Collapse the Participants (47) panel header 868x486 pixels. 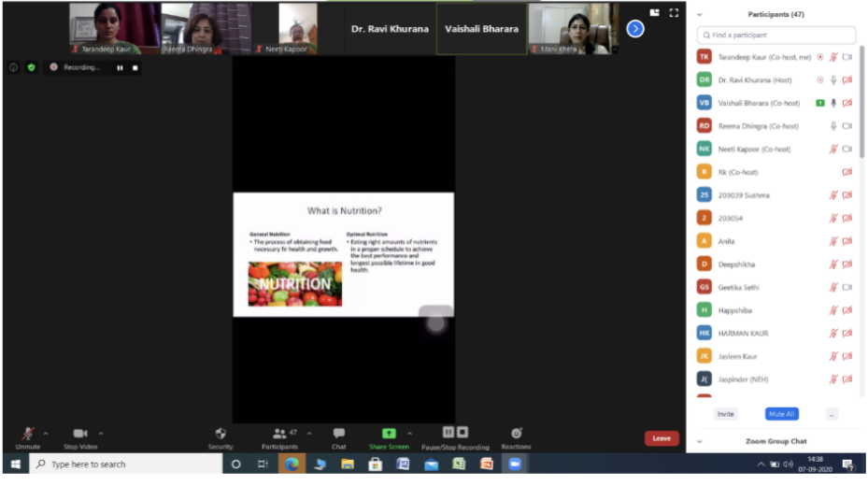point(700,15)
